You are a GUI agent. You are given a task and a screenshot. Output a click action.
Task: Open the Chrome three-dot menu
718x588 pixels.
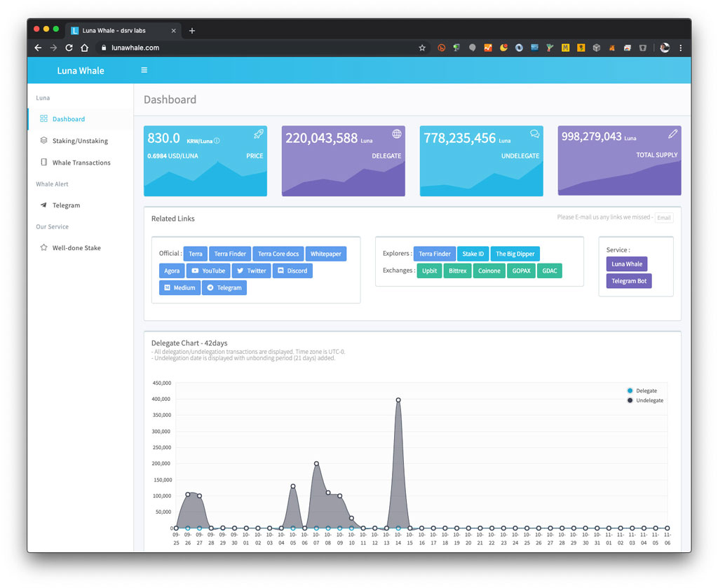[x=681, y=48]
